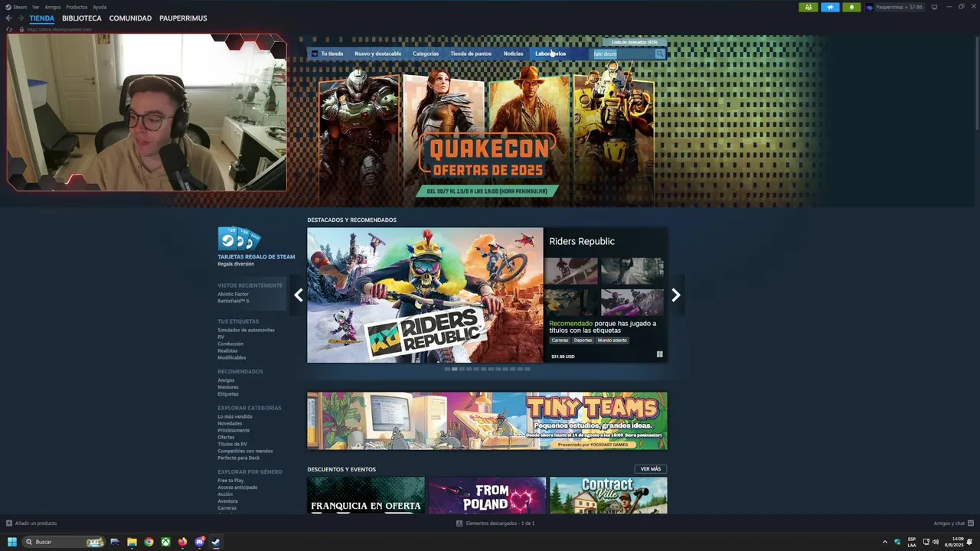Open the Riders Republic featured image
Viewport: 980px width, 551px height.
pyautogui.click(x=425, y=295)
